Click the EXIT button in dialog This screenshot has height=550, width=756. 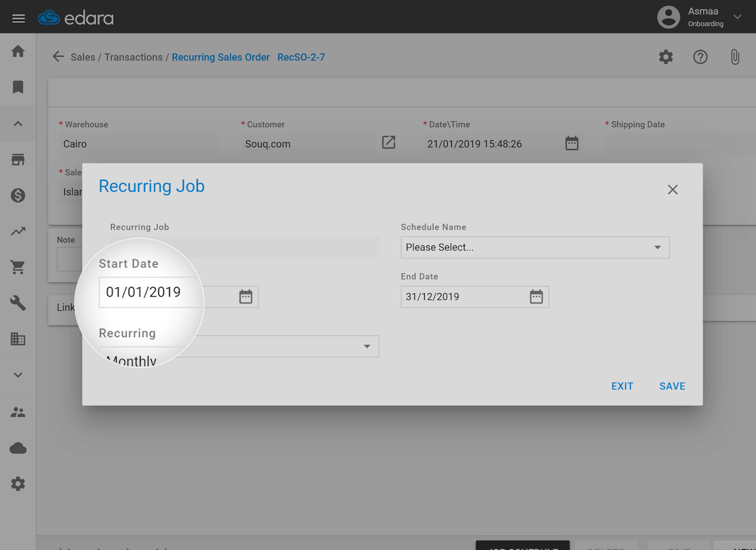pos(622,386)
